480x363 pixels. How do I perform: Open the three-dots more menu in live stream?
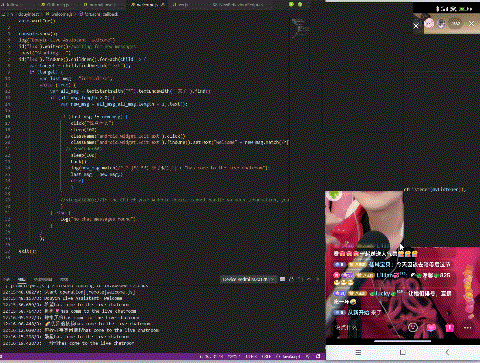[x=467, y=327]
